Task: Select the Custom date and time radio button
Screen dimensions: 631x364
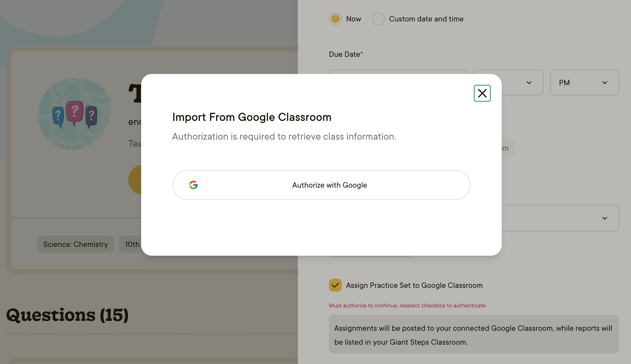Action: click(378, 19)
